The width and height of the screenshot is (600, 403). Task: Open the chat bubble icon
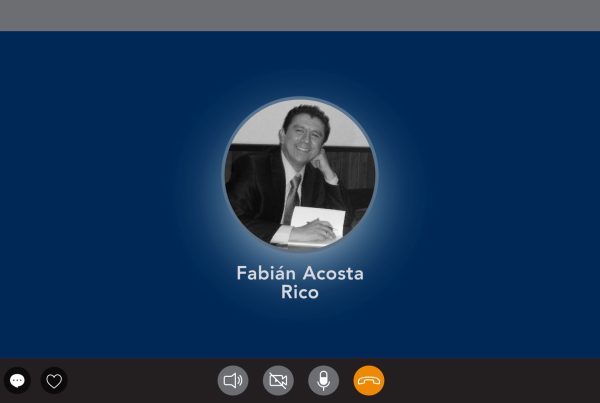tap(17, 380)
